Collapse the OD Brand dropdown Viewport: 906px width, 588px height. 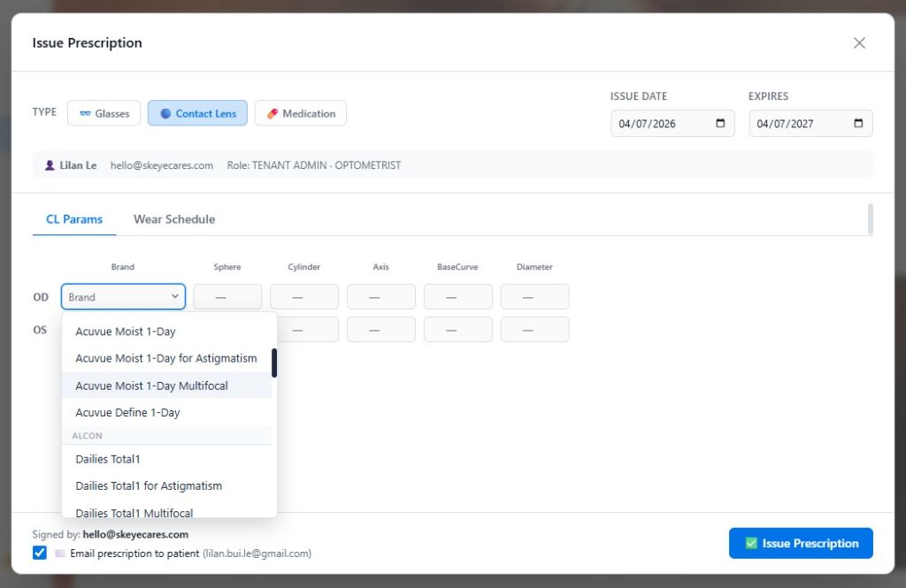(x=123, y=297)
